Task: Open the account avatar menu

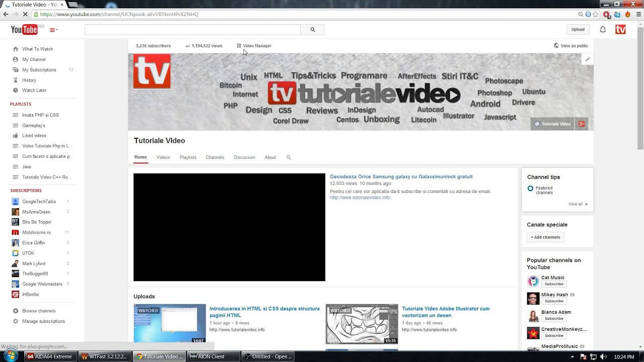Action: (x=620, y=30)
